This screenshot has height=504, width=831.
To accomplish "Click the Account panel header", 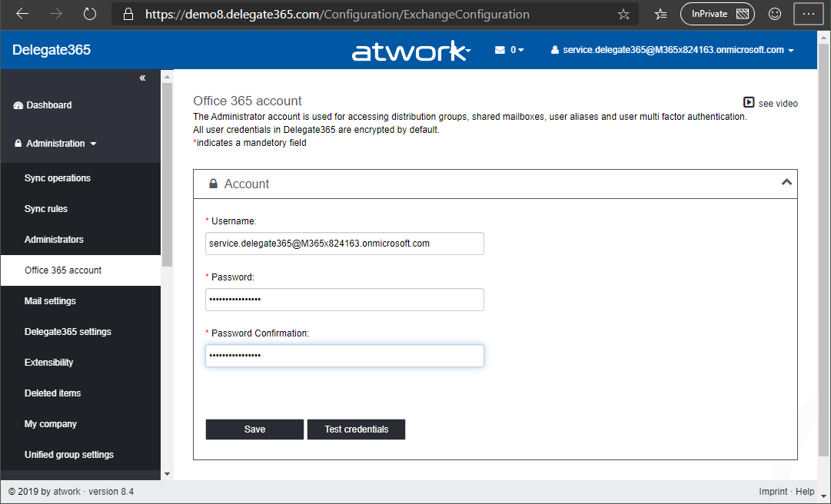I will 495,184.
